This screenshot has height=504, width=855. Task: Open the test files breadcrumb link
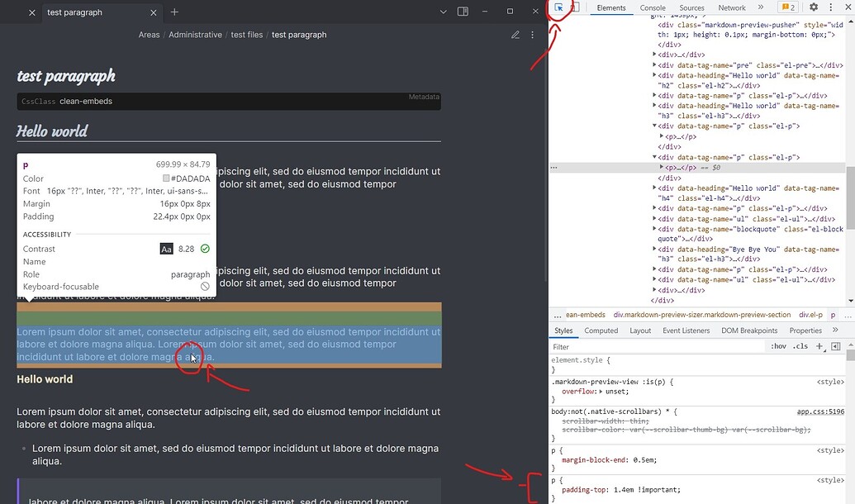(247, 34)
